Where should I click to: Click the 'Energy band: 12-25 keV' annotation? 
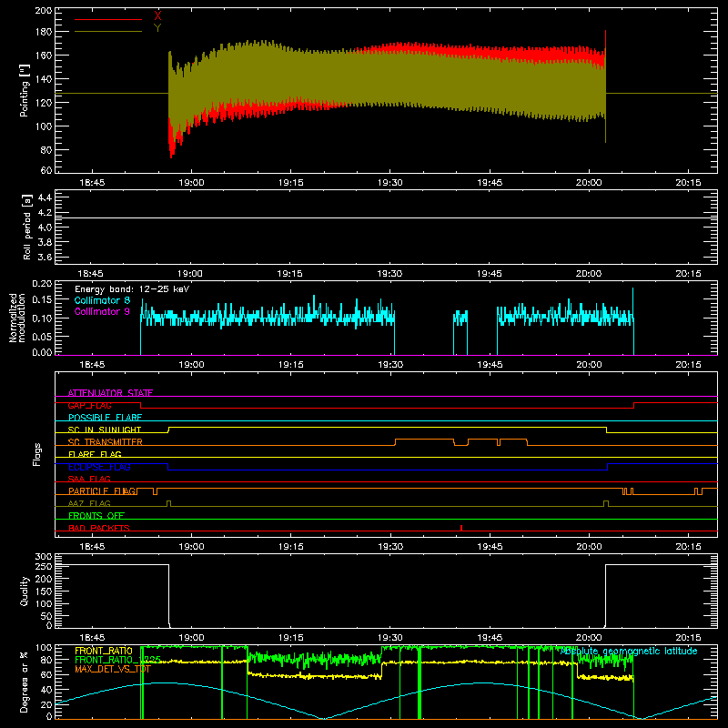click(132, 289)
